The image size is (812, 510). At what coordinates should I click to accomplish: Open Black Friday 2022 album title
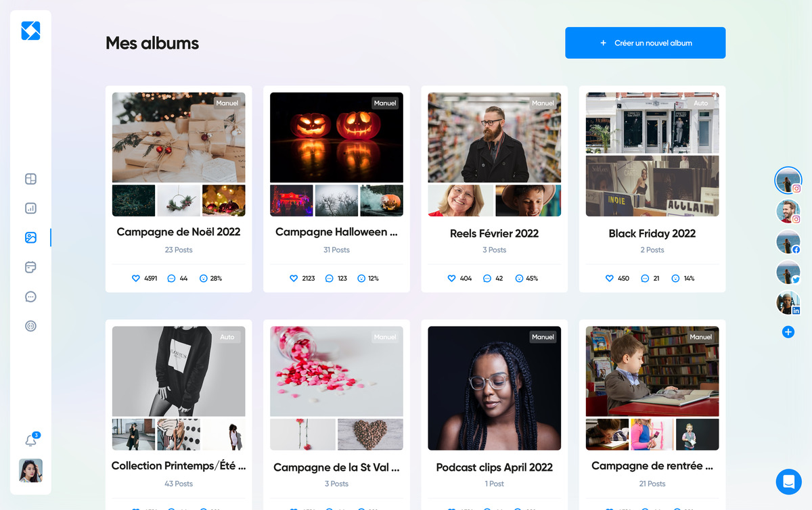coord(652,233)
